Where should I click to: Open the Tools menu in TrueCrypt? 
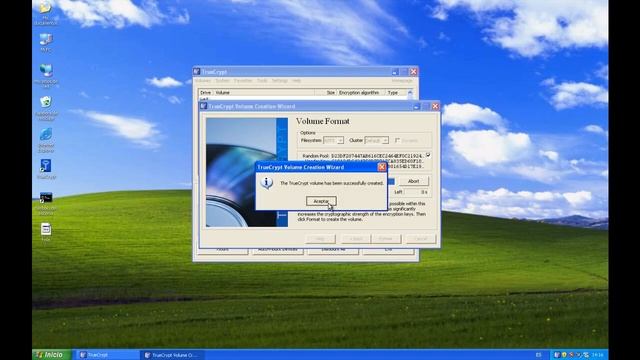pyautogui.click(x=262, y=81)
